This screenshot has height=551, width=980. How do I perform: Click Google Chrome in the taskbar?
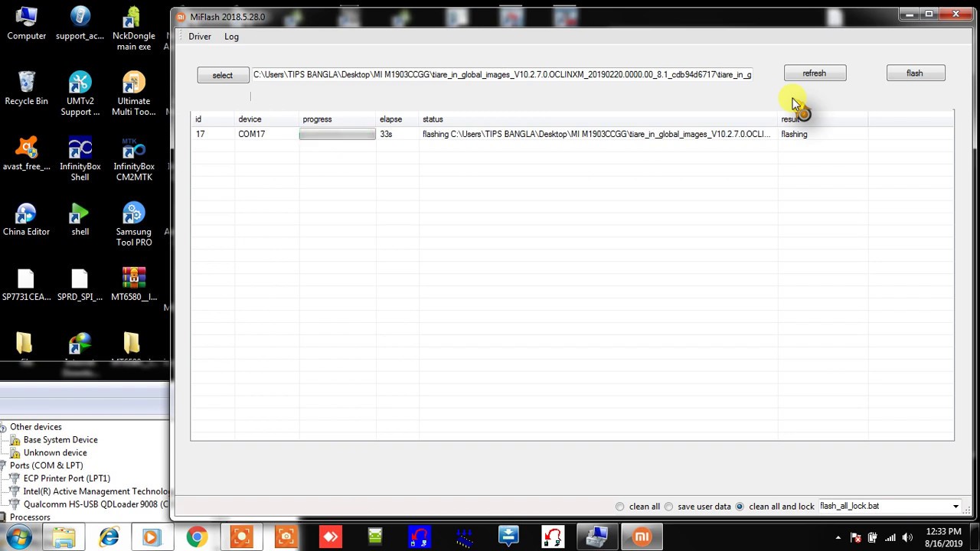click(196, 536)
